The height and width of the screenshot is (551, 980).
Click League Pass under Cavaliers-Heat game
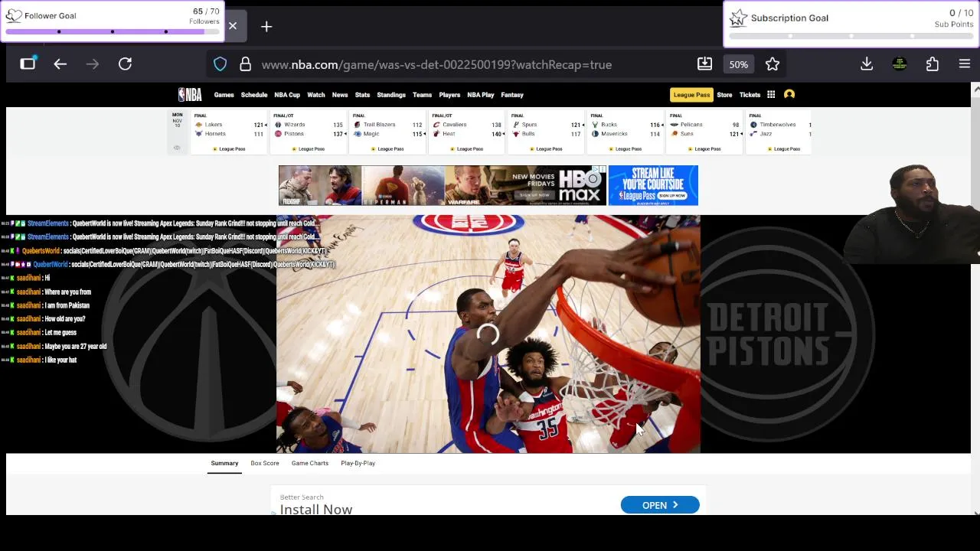[x=467, y=149]
